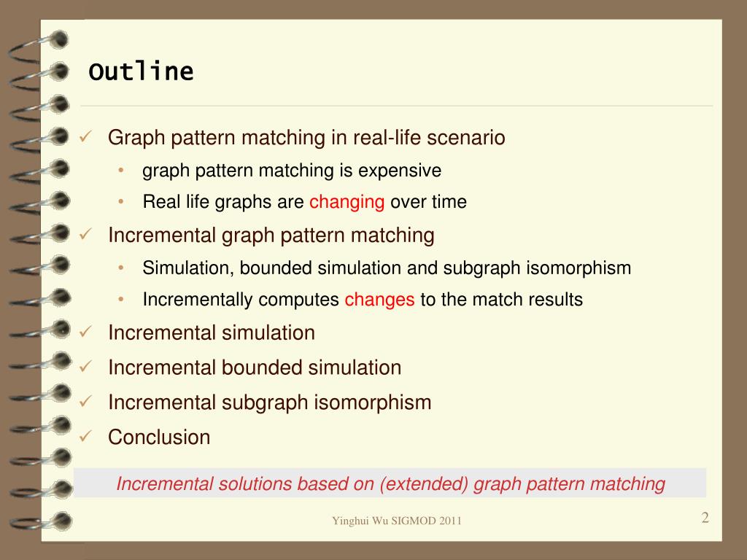
Task: Click 'Incremental bounded simulation' outline item
Action: pos(255,367)
